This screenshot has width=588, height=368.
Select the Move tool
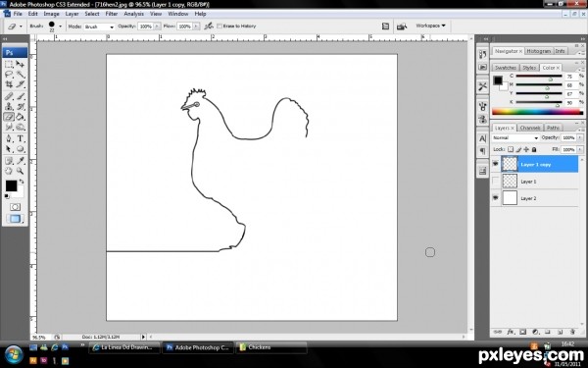(21, 64)
